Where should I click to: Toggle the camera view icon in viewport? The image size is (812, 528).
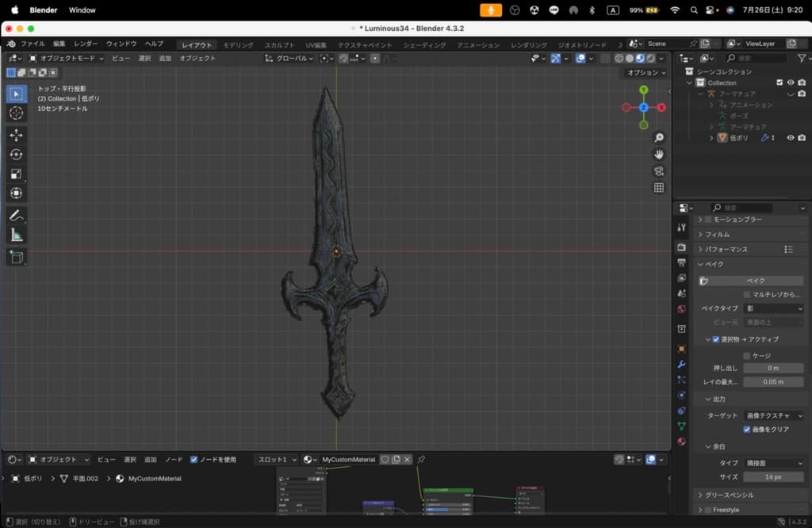pos(658,170)
